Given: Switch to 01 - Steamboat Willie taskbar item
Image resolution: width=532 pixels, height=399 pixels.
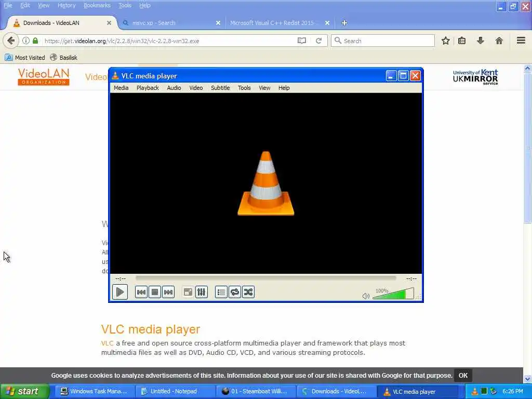Looking at the screenshot, I should coord(255,391).
